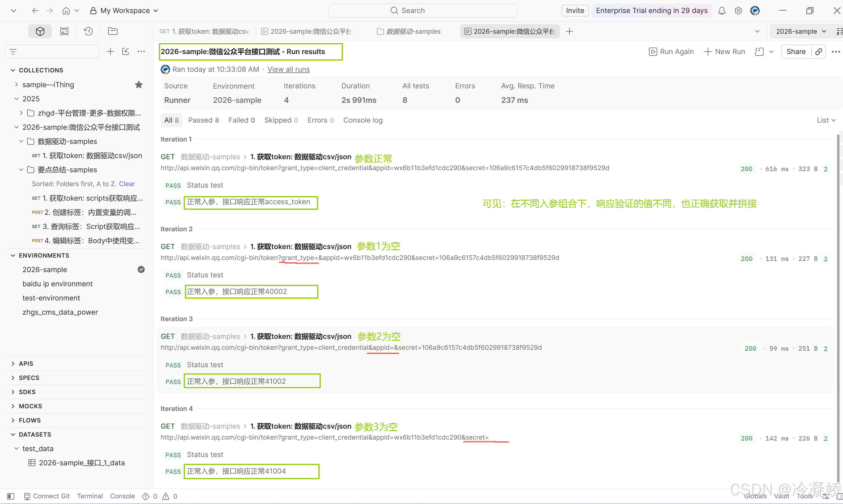Select the baidu ip environment
The height and width of the screenshot is (504, 843).
point(57,284)
